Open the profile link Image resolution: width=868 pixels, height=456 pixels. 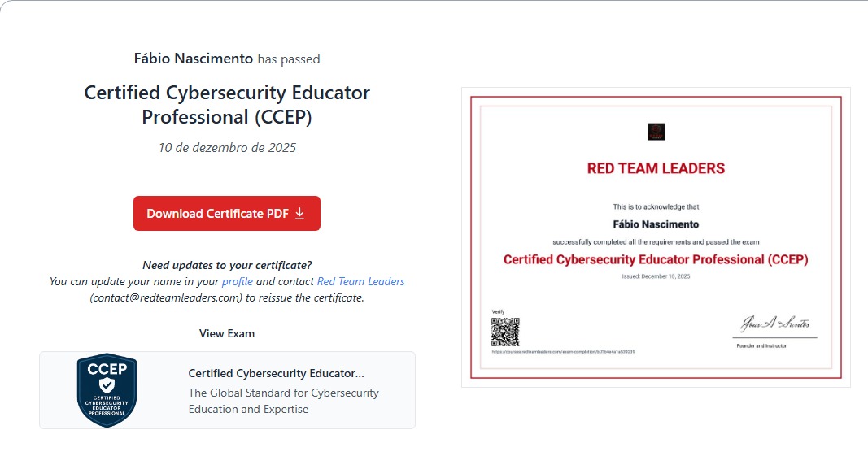click(238, 281)
